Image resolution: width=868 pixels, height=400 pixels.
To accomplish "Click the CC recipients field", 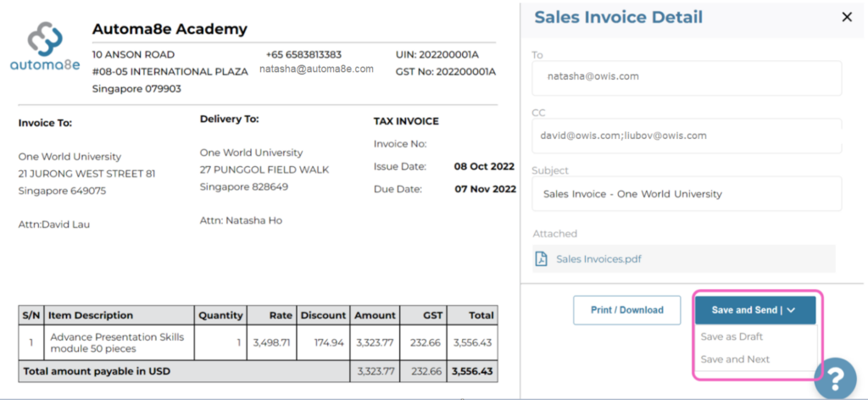I will [x=687, y=136].
